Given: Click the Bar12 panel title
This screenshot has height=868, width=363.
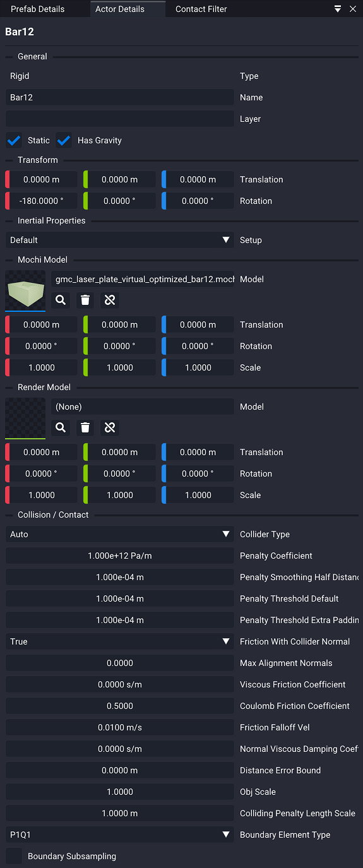Looking at the screenshot, I should [x=20, y=32].
